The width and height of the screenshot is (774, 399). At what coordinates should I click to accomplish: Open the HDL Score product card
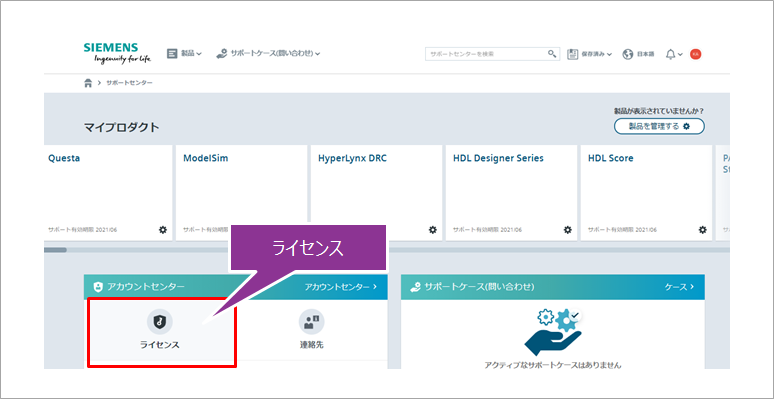(646, 193)
